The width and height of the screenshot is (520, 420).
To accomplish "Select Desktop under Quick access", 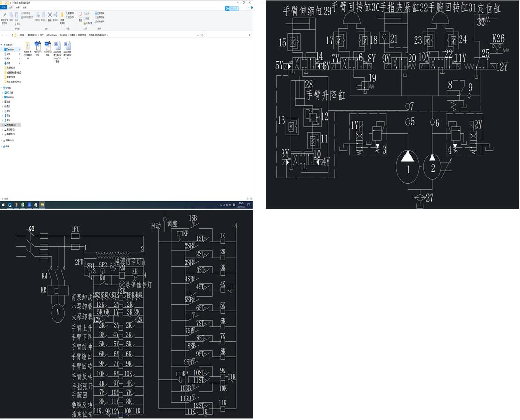I will point(10,49).
